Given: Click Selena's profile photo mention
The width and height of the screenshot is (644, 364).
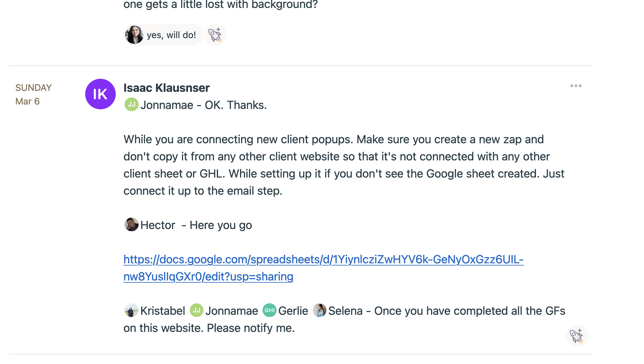Looking at the screenshot, I should pos(319,310).
